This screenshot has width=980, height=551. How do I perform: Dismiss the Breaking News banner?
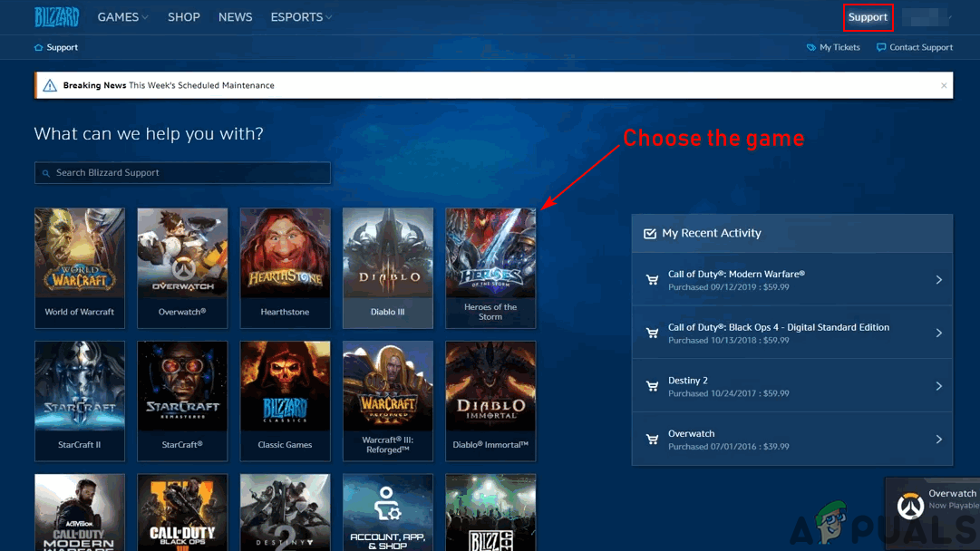944,85
